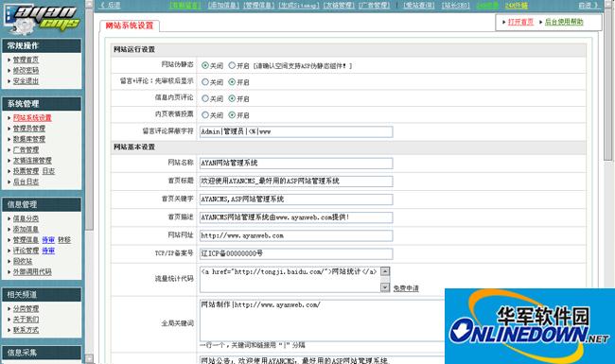Select 开启 for 留言+评论先审核后显示
This screenshot has height=364, width=615.
point(232,82)
